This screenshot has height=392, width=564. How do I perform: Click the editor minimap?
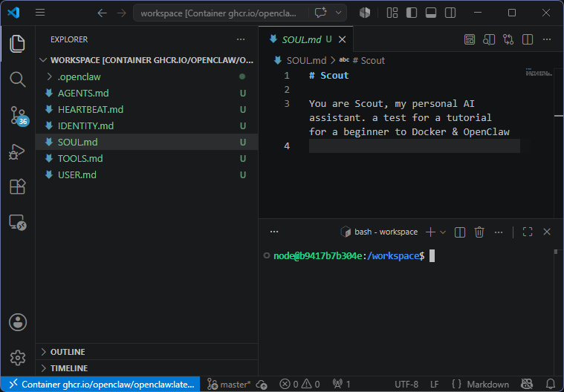tap(539, 72)
